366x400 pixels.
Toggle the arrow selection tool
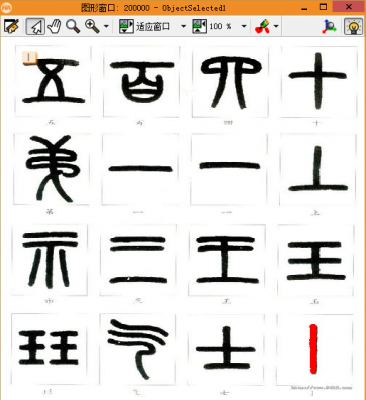tap(35, 26)
